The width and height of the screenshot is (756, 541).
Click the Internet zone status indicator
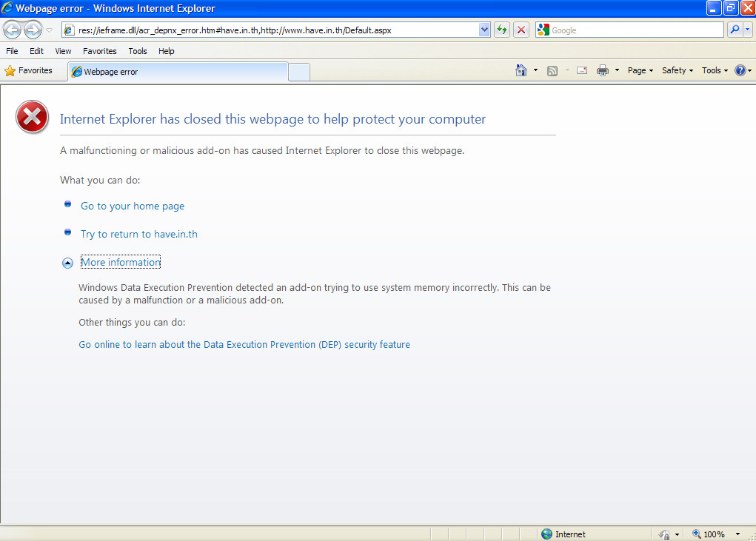pos(563,534)
